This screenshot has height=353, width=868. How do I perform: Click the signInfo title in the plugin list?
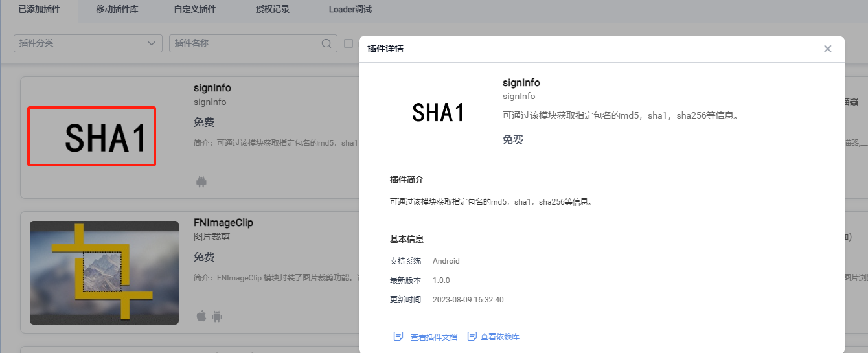(212, 88)
